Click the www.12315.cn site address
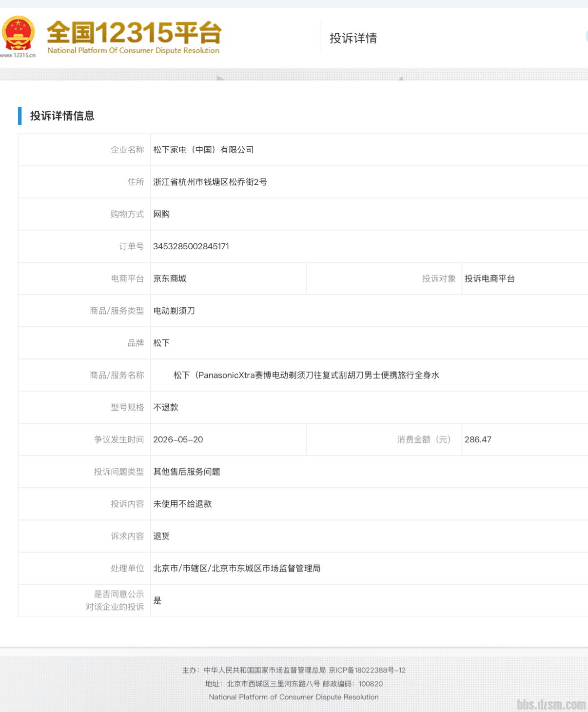Viewport: 588px width, 712px height. pyautogui.click(x=18, y=55)
